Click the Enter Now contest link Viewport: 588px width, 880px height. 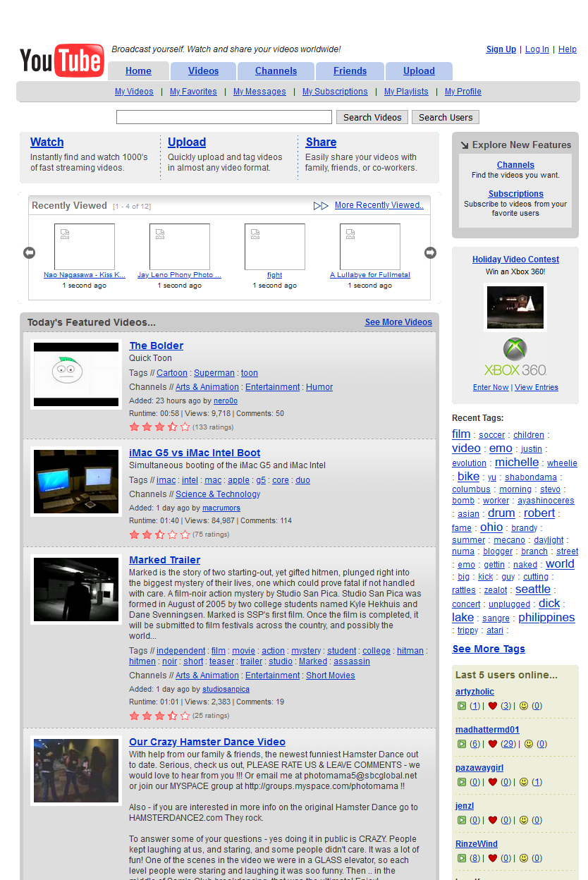491,387
